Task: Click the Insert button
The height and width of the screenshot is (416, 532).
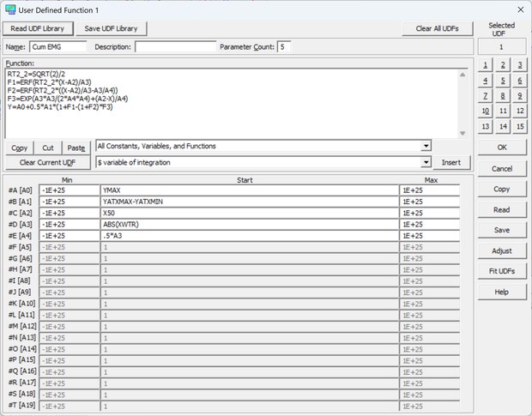Action: [x=451, y=162]
